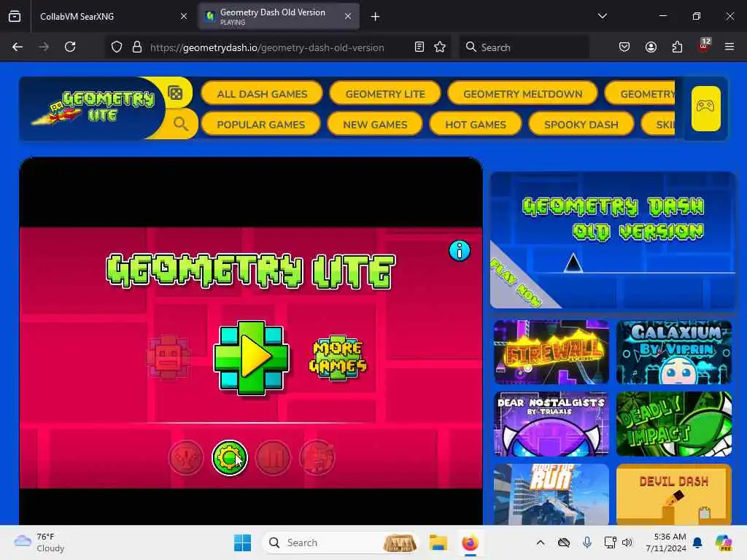Click the faded round button right of stats
Viewport: 747px width, 560px height.
click(x=317, y=458)
